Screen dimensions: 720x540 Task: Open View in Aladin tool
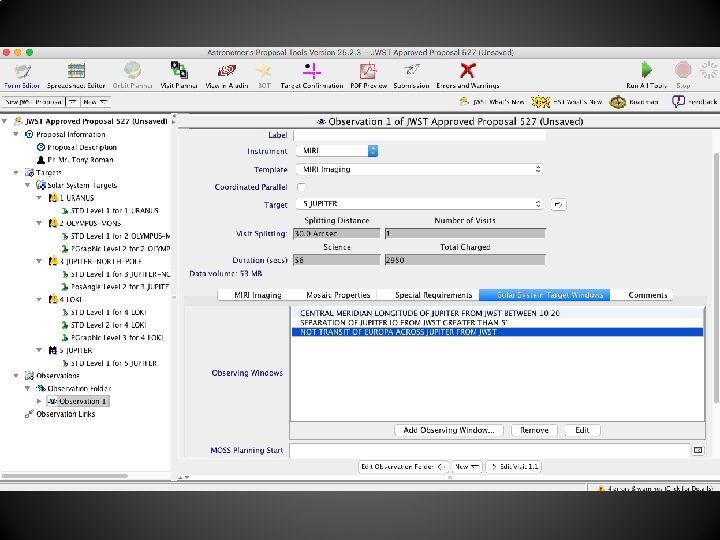pyautogui.click(x=227, y=76)
